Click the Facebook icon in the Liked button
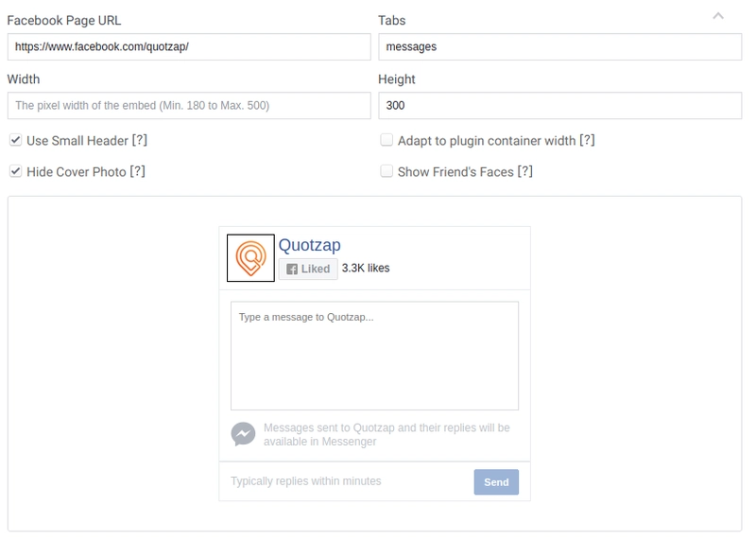Viewport: 756px width, 540px height. point(292,270)
